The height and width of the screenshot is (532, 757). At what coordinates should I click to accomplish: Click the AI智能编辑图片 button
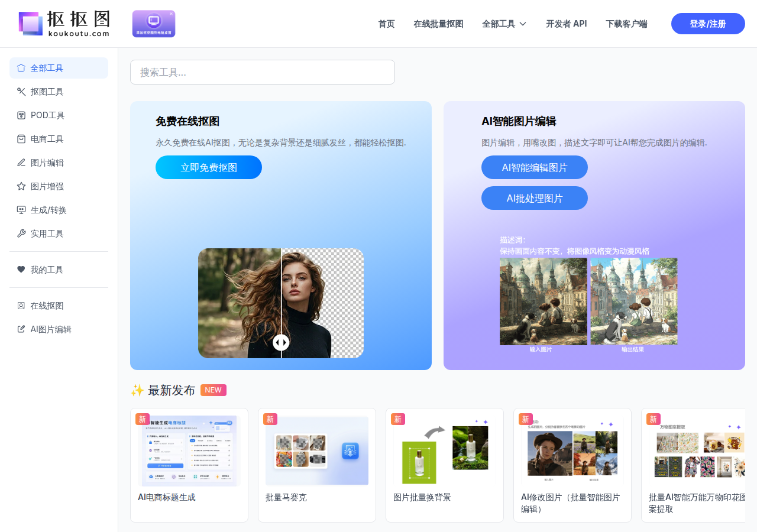(x=535, y=167)
